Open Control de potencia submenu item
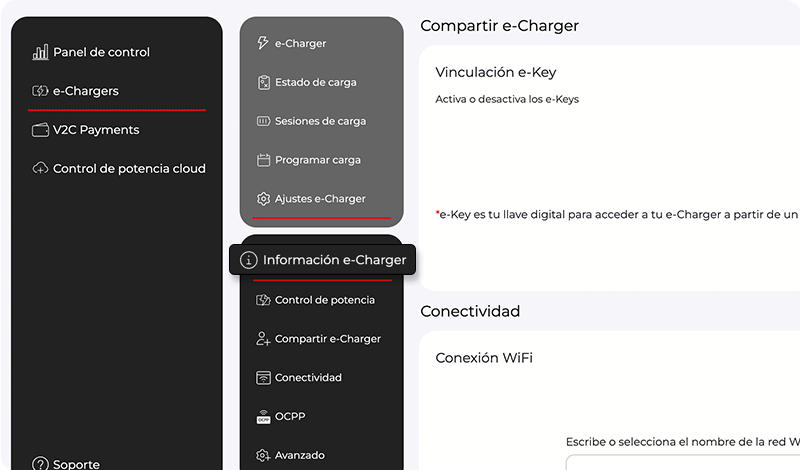800x470 pixels. [324, 300]
